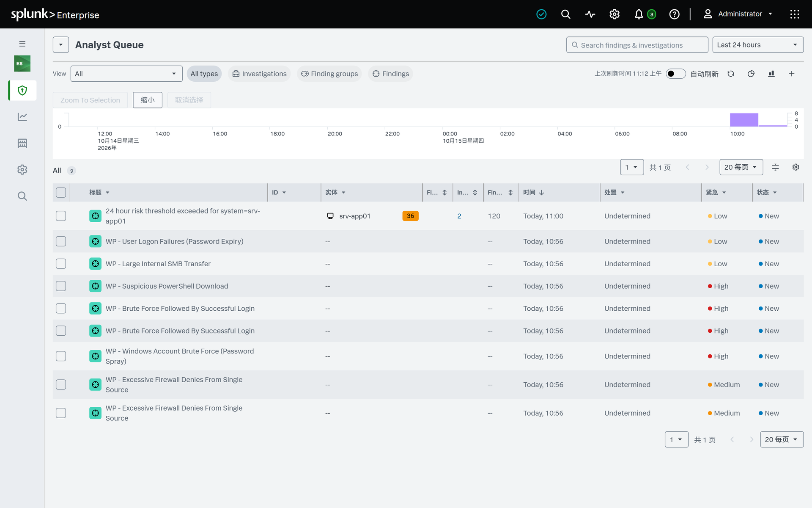This screenshot has height=508, width=812.
Task: Open the top page number dropdown
Action: [x=632, y=167]
